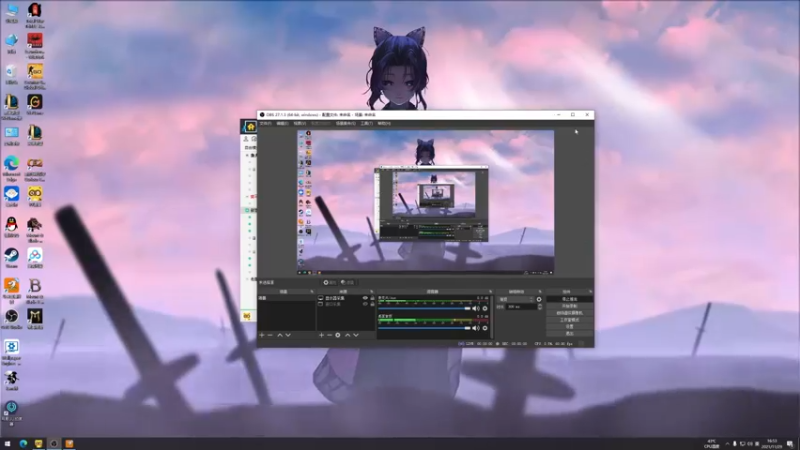Remove the selected scene with the minus icon
This screenshot has height=450, width=800.
pyautogui.click(x=270, y=335)
